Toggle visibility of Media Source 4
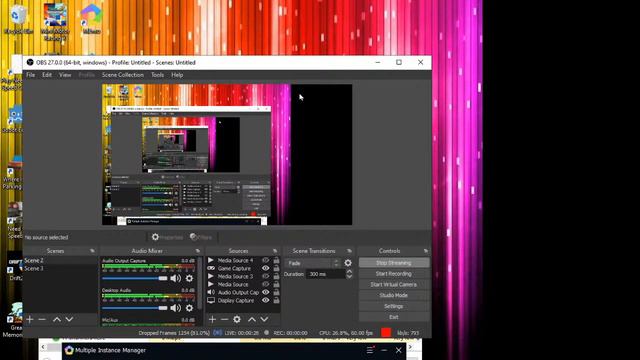This screenshot has height=360, width=640. coord(265,260)
